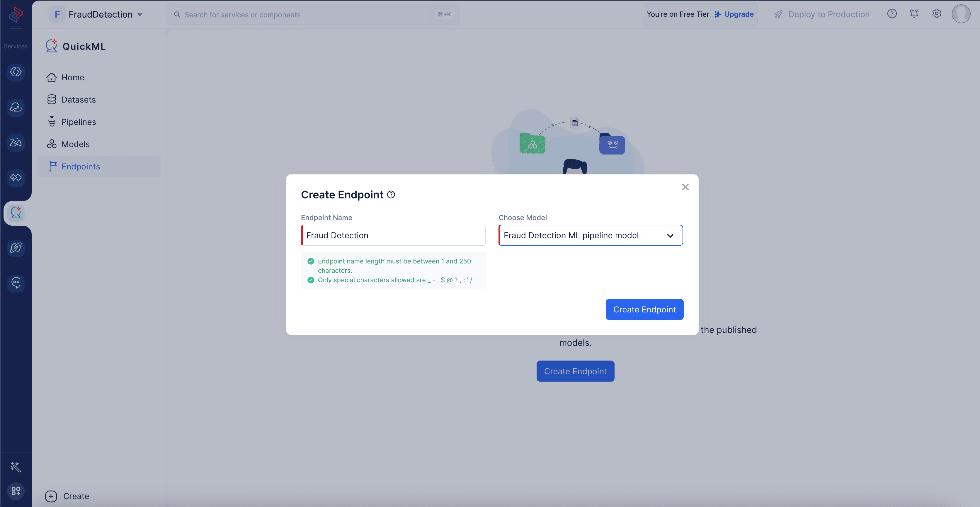Toggle the endpoint name validation checkbox

(x=310, y=261)
